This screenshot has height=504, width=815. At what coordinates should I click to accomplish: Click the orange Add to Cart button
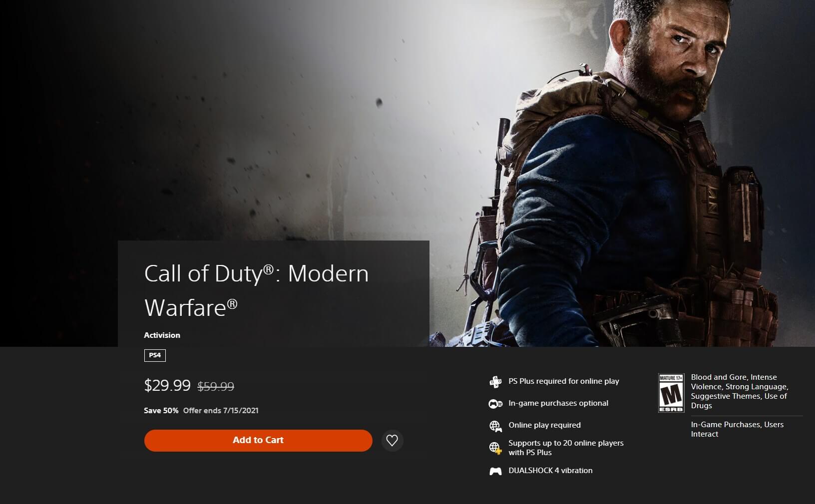(258, 440)
